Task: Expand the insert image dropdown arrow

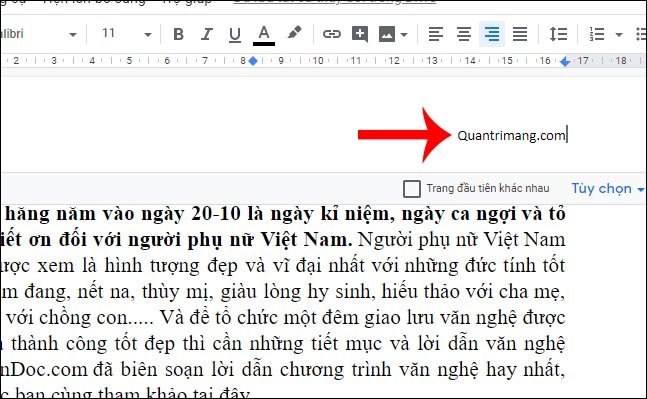Action: pyautogui.click(x=404, y=34)
